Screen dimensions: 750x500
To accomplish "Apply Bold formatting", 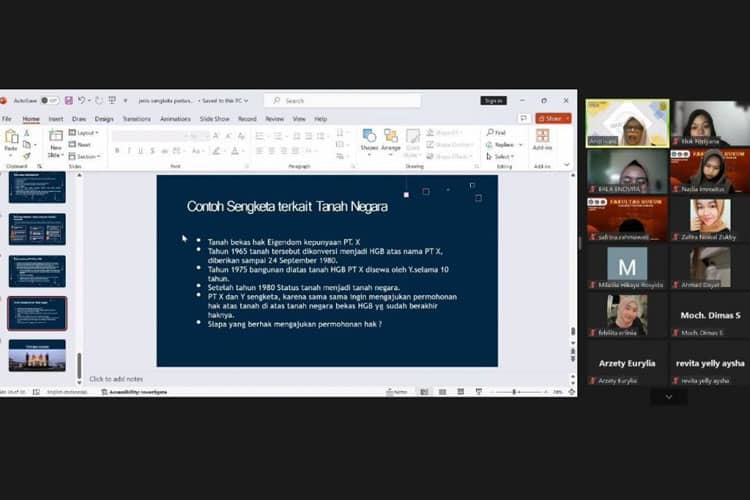I will point(117,151).
